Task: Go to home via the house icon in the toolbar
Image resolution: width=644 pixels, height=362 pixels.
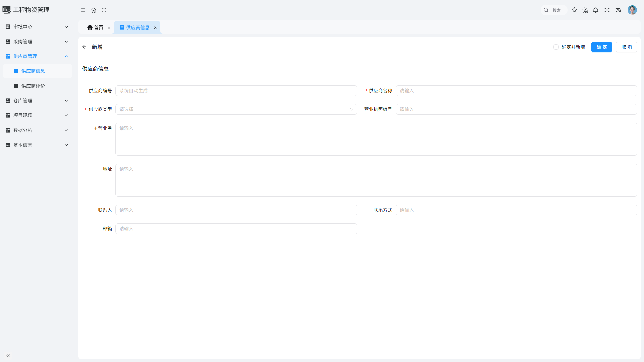Action: 94,10
